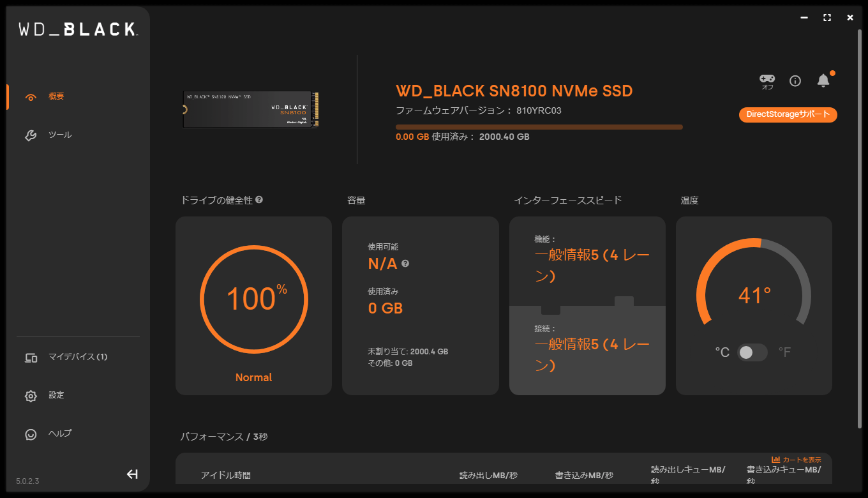The height and width of the screenshot is (498, 868).
Task: Click the チャートを表示 link
Action: (802, 460)
